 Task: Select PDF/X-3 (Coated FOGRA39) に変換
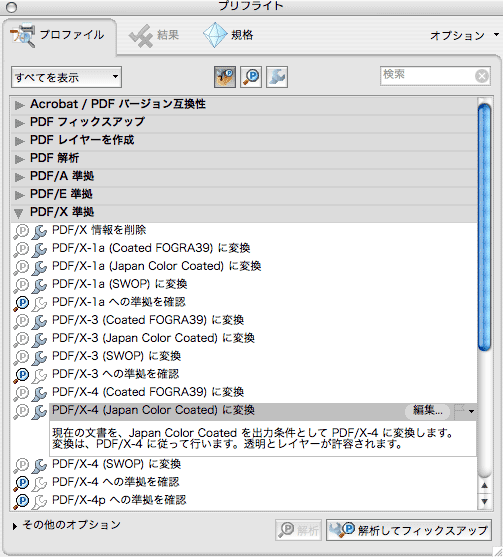click(x=148, y=320)
